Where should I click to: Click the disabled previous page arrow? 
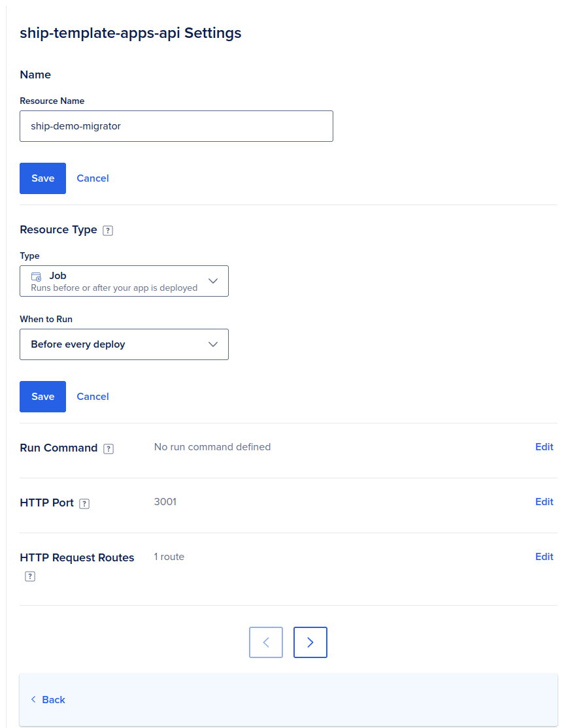click(265, 642)
